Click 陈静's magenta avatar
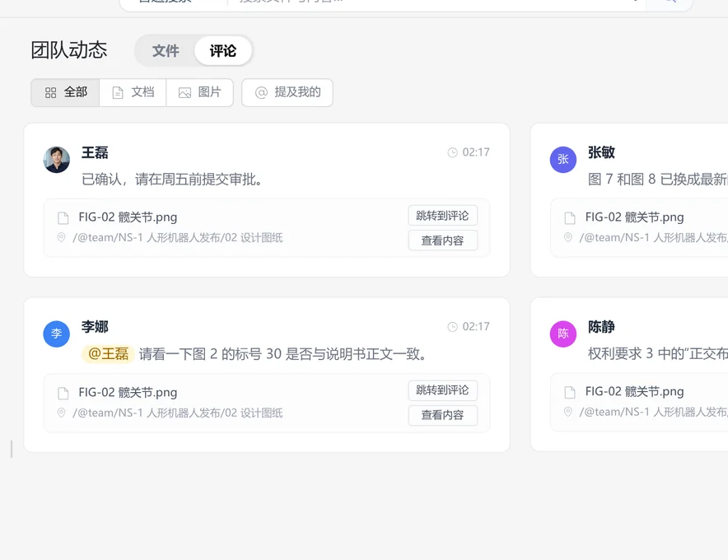This screenshot has height=560, width=728. [563, 334]
